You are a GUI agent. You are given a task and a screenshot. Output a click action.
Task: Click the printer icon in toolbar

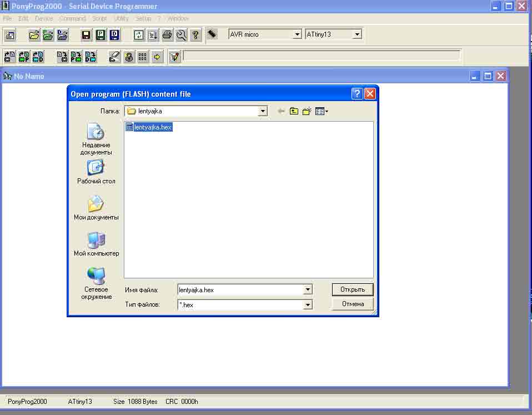click(167, 35)
